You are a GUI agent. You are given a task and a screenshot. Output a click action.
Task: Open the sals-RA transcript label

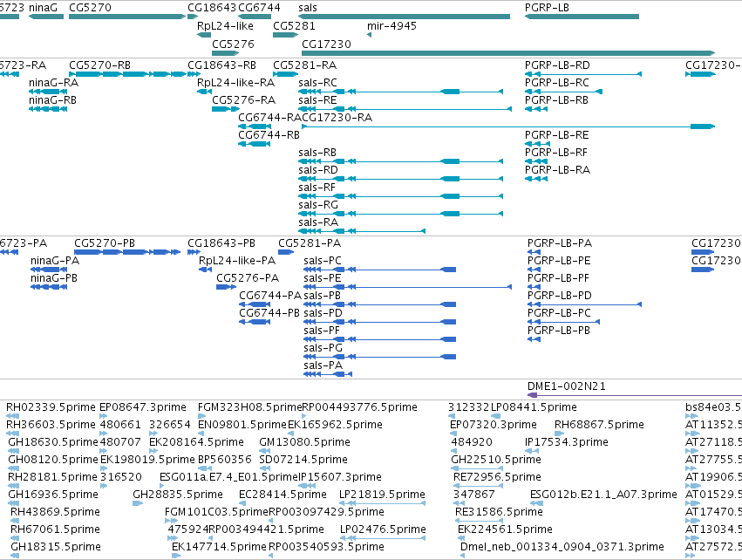point(318,222)
